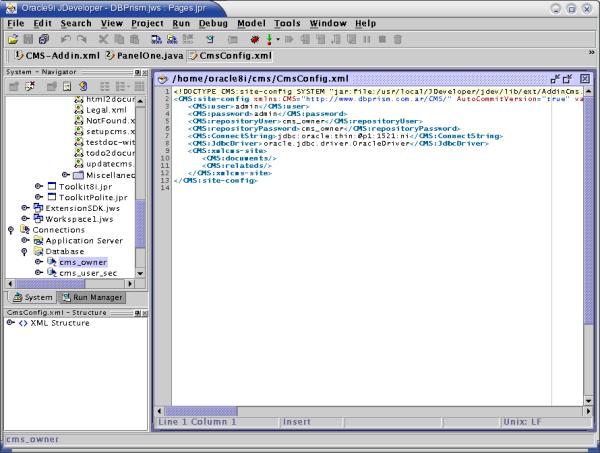600x453 pixels.
Task: Click the editor scroll right arrow
Action: [589, 411]
